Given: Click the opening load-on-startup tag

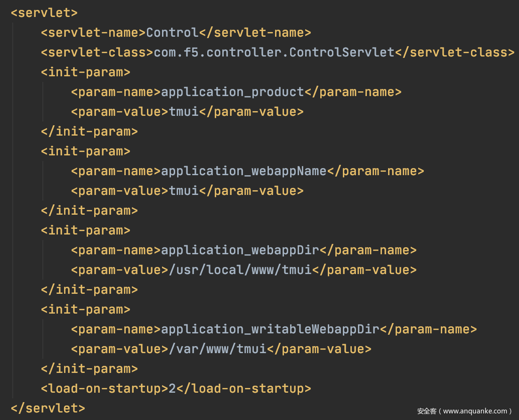Looking at the screenshot, I should 105,388.
